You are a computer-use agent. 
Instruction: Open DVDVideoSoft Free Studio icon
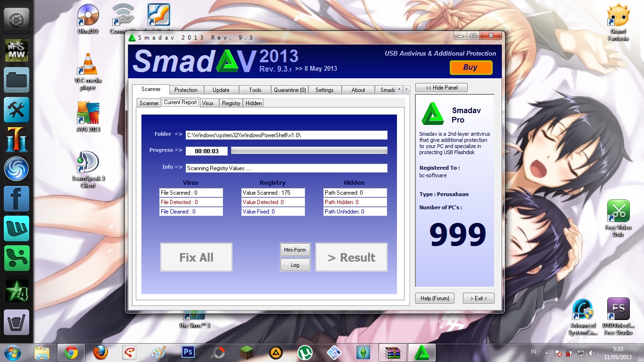(619, 317)
